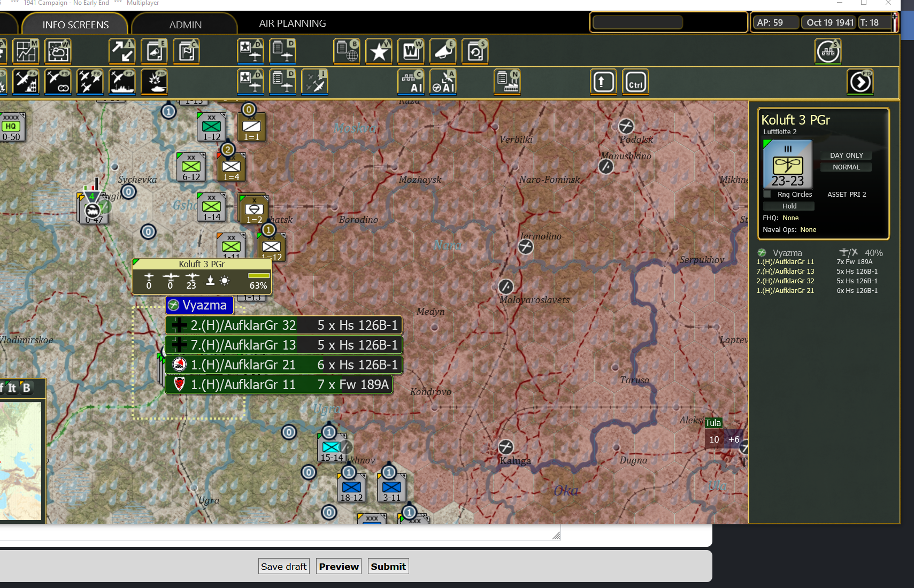
Task: Click the AP: 59 display
Action: tap(775, 22)
